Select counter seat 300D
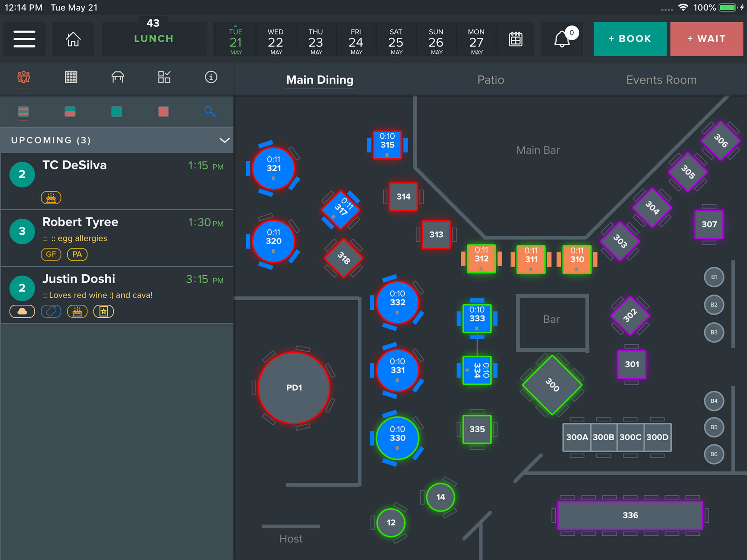 [657, 437]
